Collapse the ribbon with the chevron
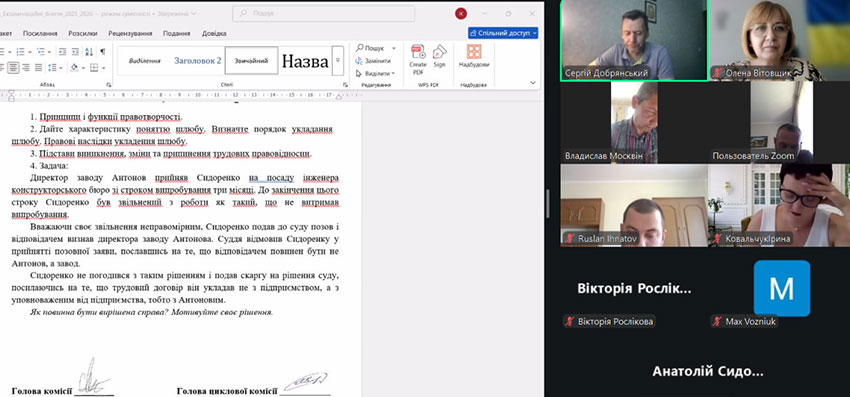Image resolution: width=850 pixels, height=397 pixels. [533, 82]
